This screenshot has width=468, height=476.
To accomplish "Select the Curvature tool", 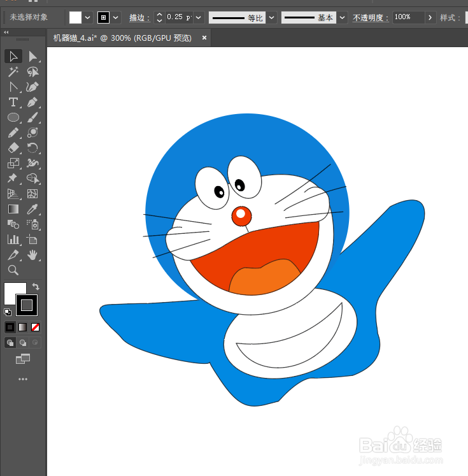I will click(x=32, y=87).
